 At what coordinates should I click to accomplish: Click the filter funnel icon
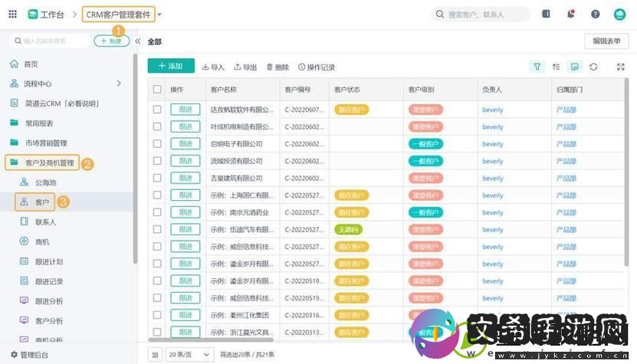coord(537,67)
